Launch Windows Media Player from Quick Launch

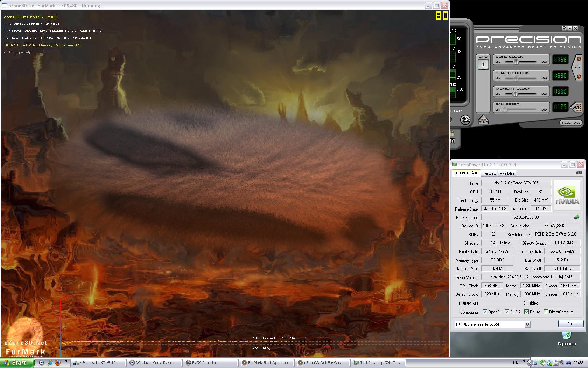coord(41,363)
